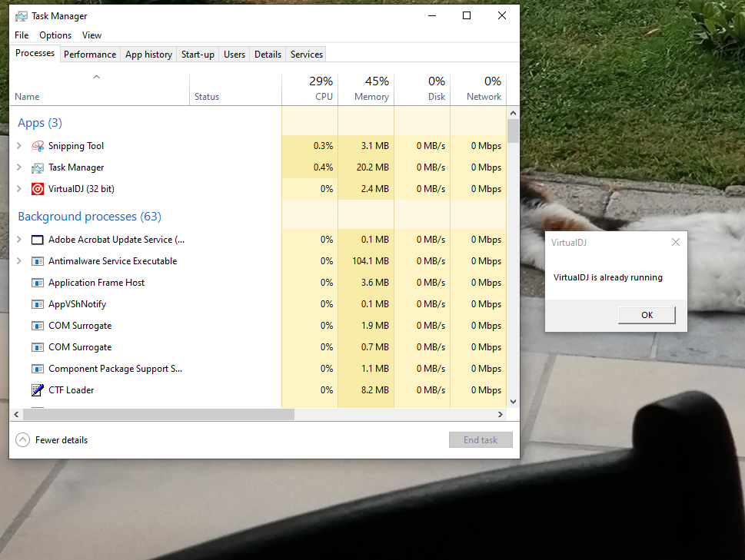Viewport: 745px width, 560px height.
Task: Click the Application Frame Host icon
Action: [38, 283]
